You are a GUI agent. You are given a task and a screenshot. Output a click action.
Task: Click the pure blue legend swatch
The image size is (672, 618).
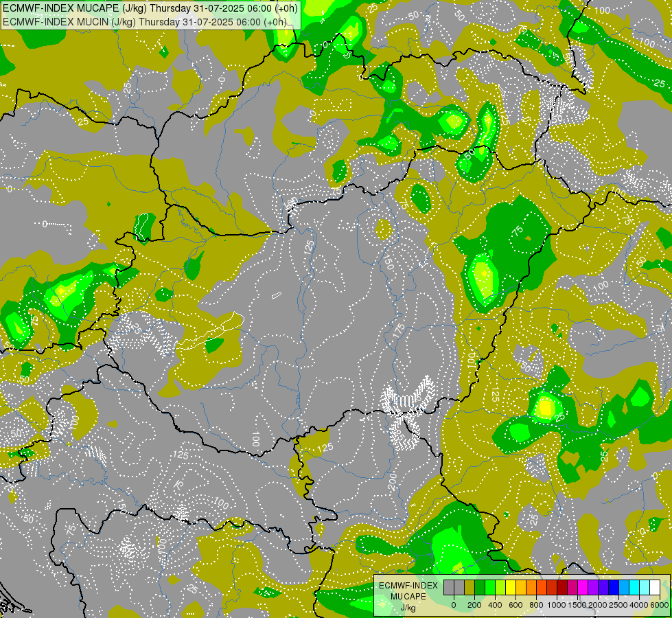tap(614, 587)
